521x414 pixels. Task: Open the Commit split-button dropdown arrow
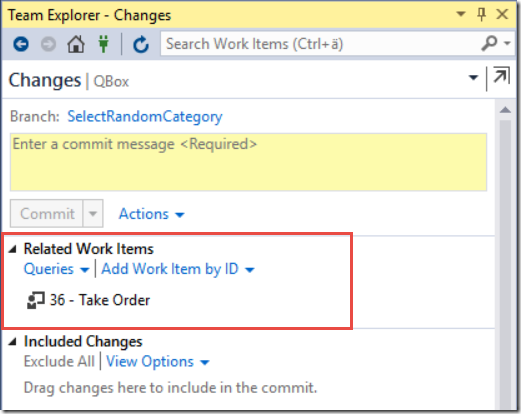[93, 214]
